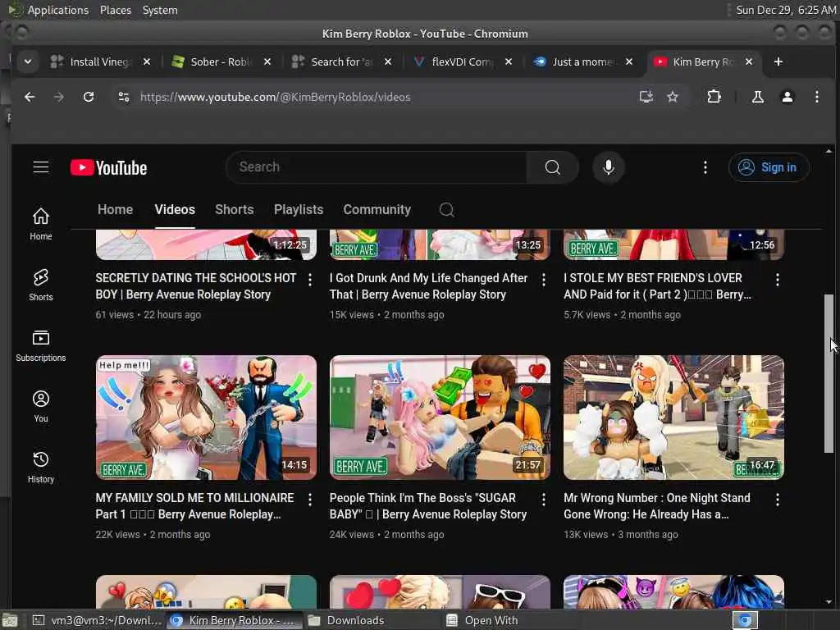Click the install app icon in address bar

[x=646, y=97]
